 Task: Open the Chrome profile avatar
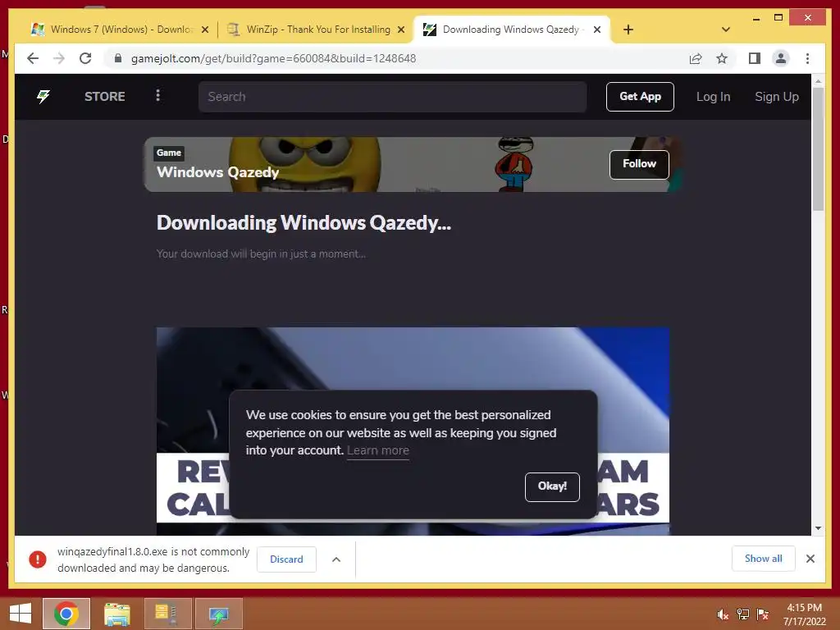pyautogui.click(x=781, y=58)
